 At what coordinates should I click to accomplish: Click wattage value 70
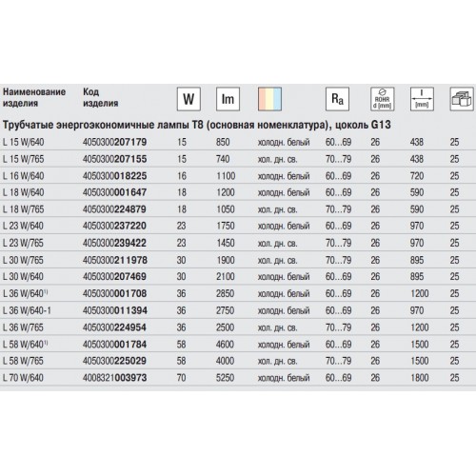[182, 378]
